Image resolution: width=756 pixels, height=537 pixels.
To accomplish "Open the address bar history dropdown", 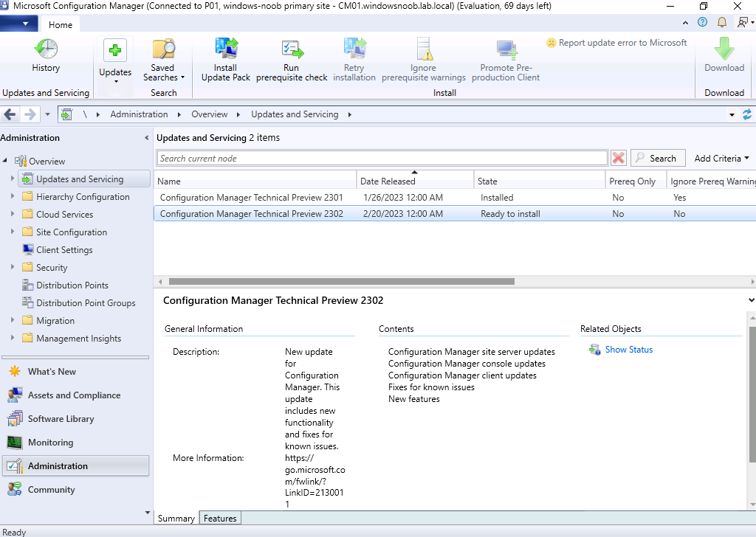I will coord(732,114).
